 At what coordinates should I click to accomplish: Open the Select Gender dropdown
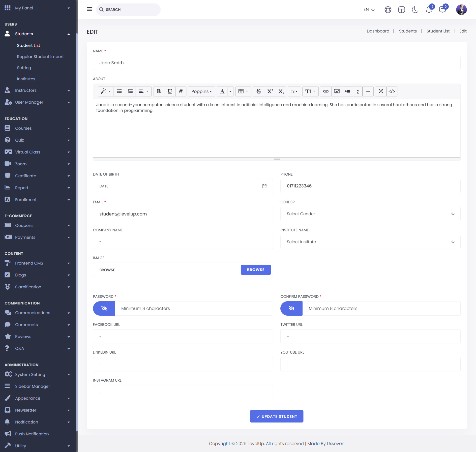point(370,214)
